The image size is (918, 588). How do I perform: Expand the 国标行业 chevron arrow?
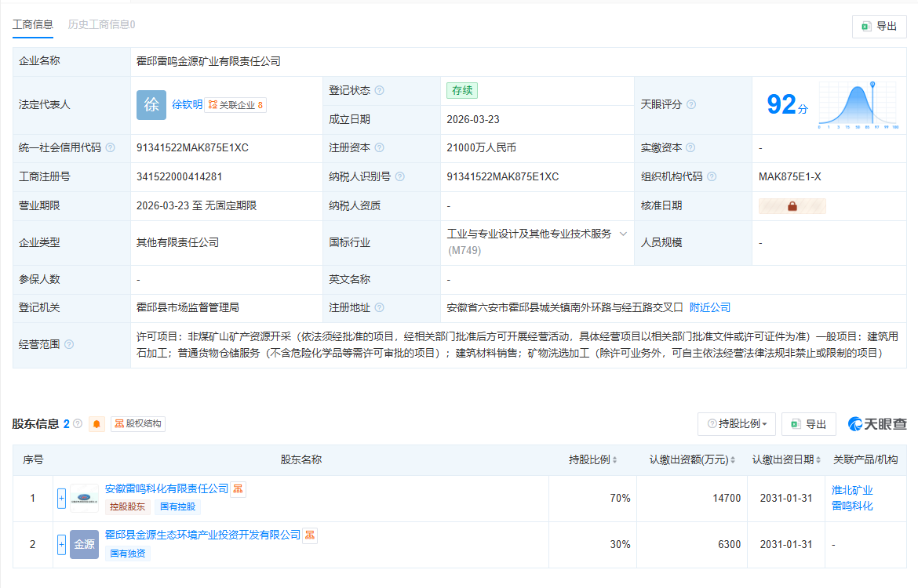click(624, 234)
